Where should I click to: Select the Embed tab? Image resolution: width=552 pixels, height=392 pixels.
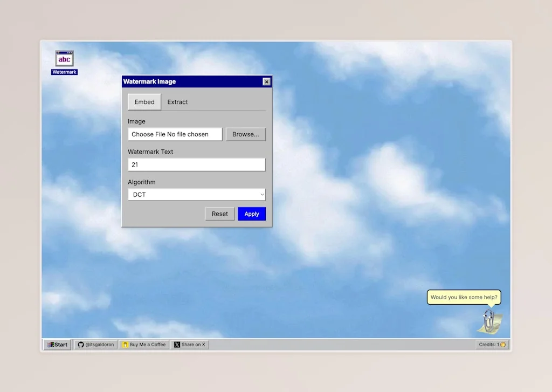coord(144,101)
